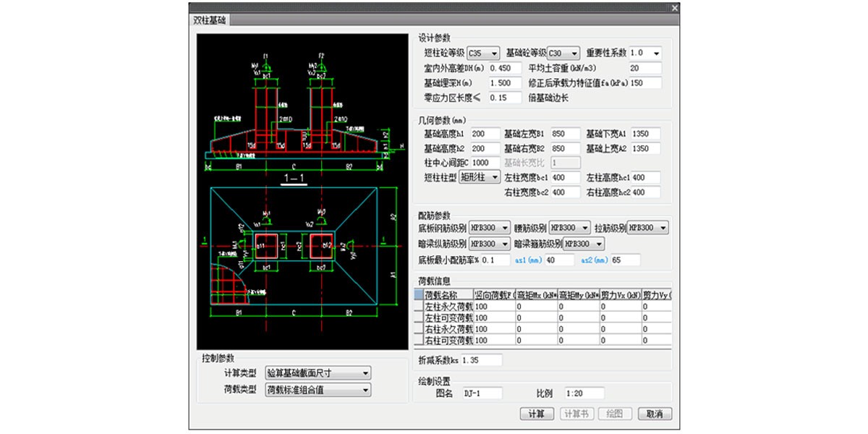Open the 暗梁纵筋级别 dropdown

pos(491,244)
